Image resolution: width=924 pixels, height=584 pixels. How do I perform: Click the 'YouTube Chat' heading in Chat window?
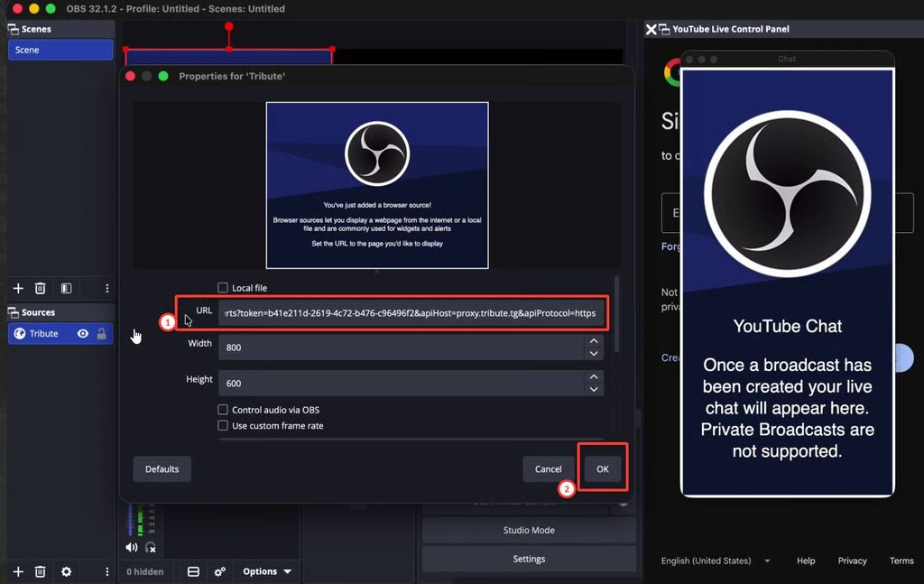pos(787,326)
